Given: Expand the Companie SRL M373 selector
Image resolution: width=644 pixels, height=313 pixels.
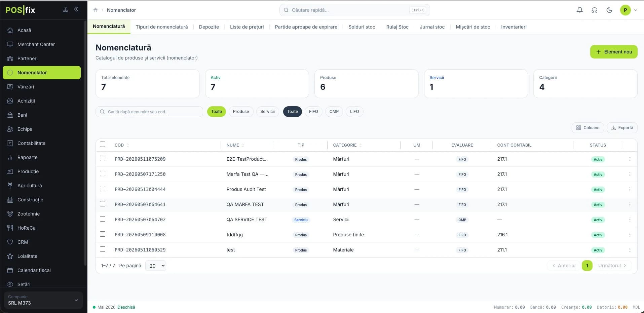Looking at the screenshot, I should click(x=43, y=300).
